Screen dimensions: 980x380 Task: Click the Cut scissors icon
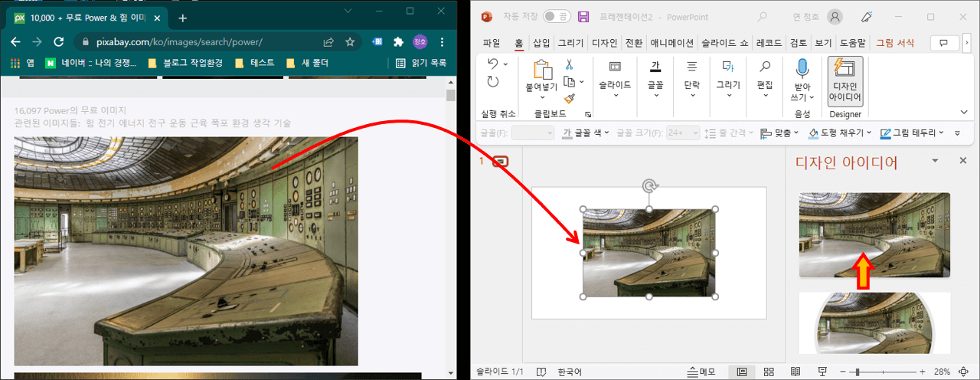point(569,65)
